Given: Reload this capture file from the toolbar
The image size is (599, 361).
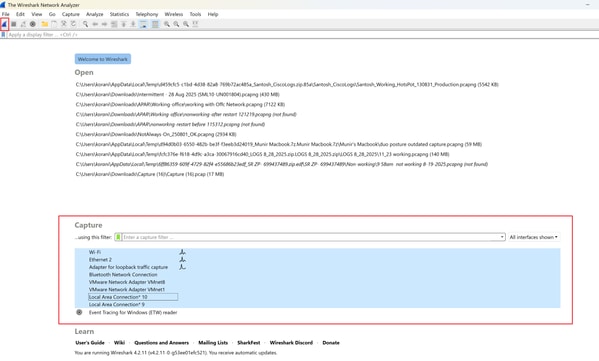Looking at the screenshot, I should tap(73, 24).
